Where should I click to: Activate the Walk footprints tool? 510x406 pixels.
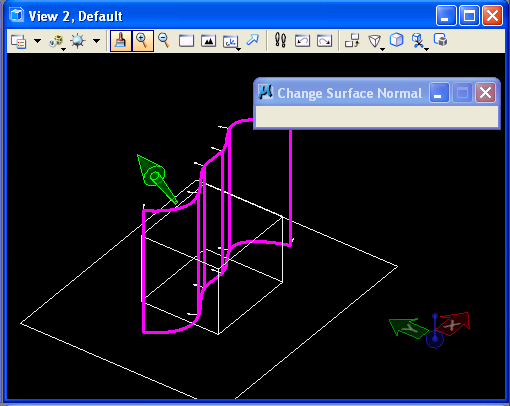[280, 40]
